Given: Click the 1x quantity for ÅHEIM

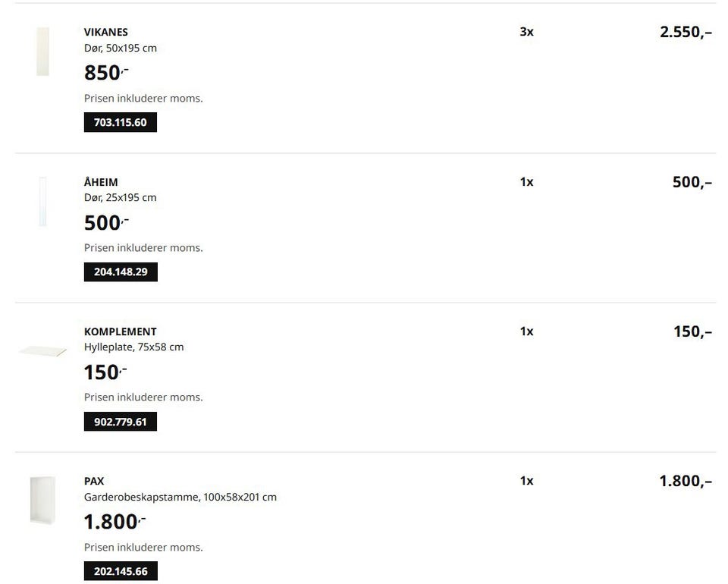Looking at the screenshot, I should (526, 182).
